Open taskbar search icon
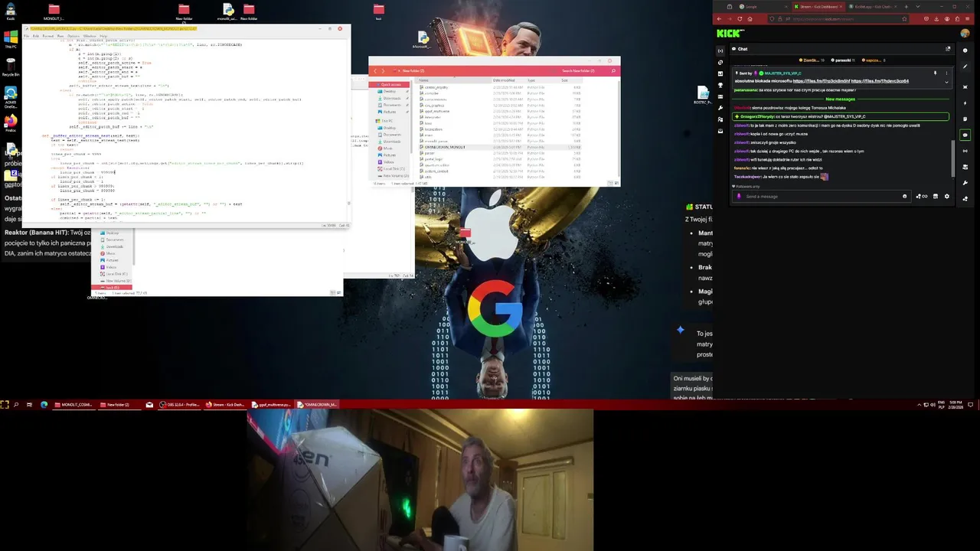980x551 pixels. pos(15,404)
